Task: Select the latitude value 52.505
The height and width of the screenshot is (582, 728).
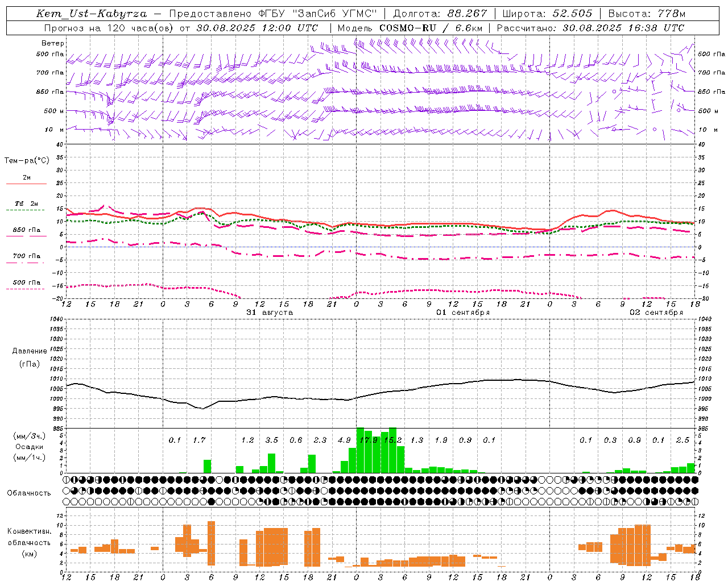Action: [x=573, y=14]
